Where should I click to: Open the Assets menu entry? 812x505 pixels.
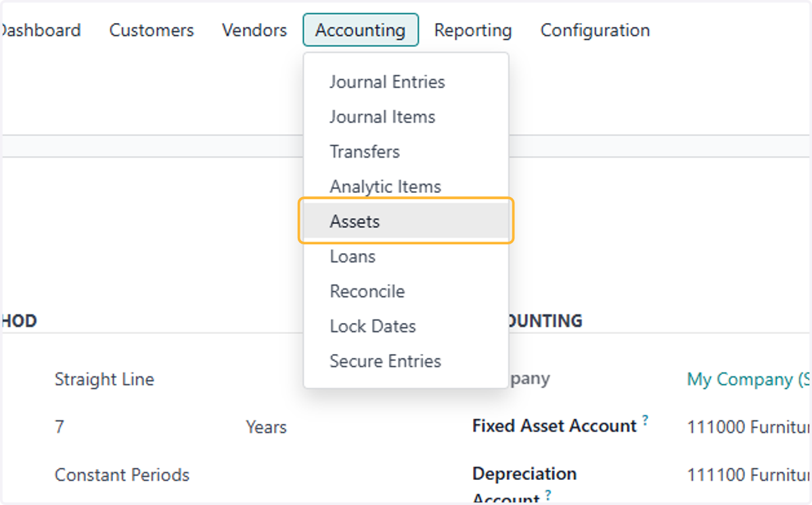(x=406, y=221)
